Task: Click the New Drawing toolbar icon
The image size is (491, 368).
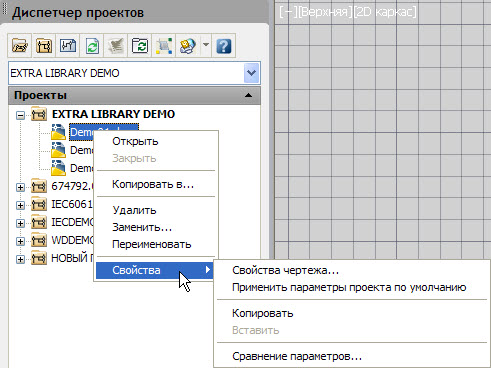Action: (68, 46)
